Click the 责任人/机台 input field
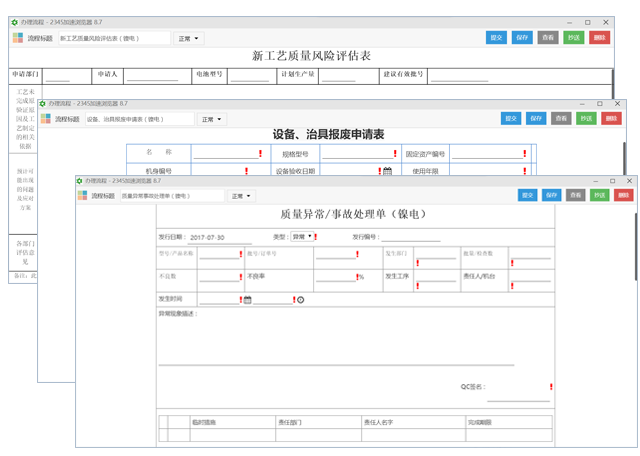This screenshot has height=456, width=640. pos(531,277)
